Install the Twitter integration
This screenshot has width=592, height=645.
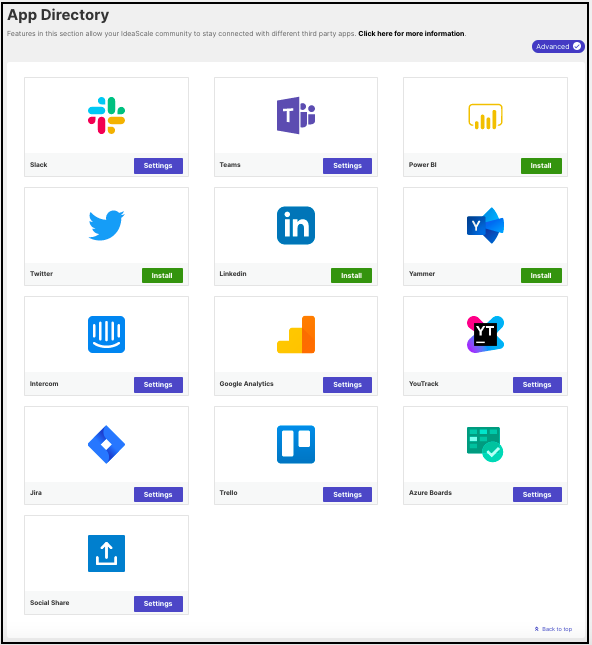(x=162, y=276)
